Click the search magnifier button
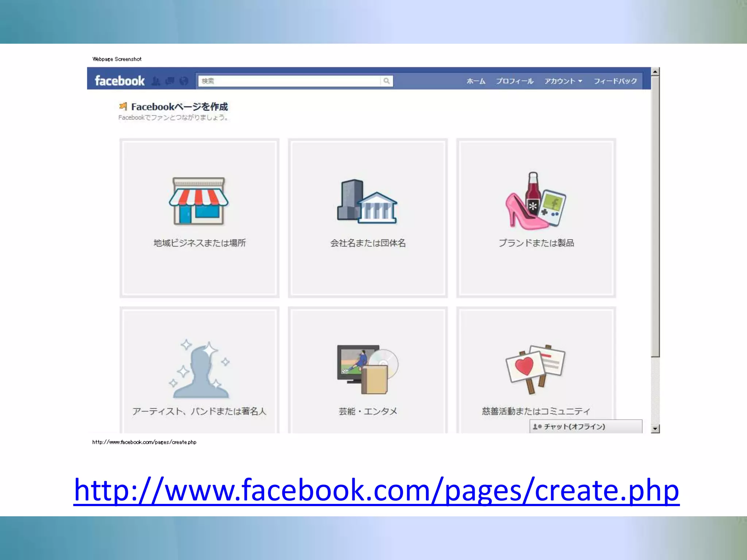This screenshot has height=560, width=747. pos(387,81)
